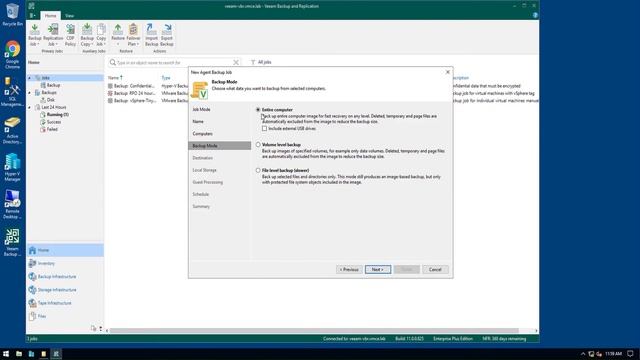
Task: Open the Files navigation pane
Action: [x=65, y=316]
